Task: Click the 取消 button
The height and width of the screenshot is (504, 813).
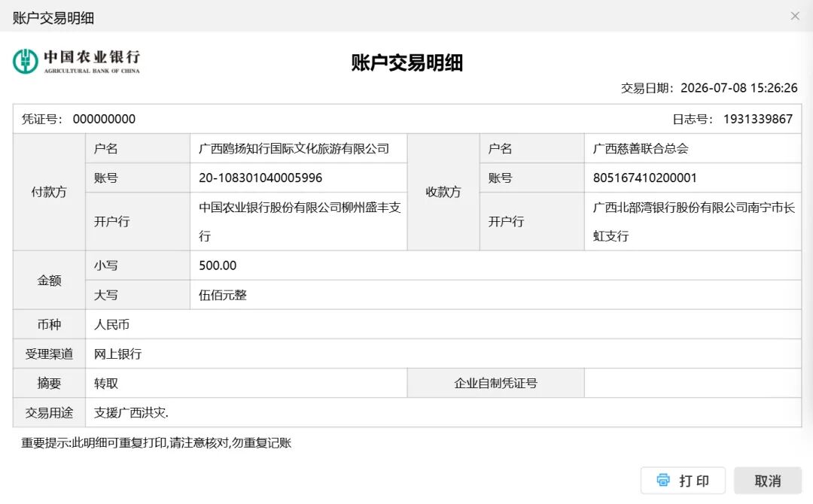Action: point(768,481)
